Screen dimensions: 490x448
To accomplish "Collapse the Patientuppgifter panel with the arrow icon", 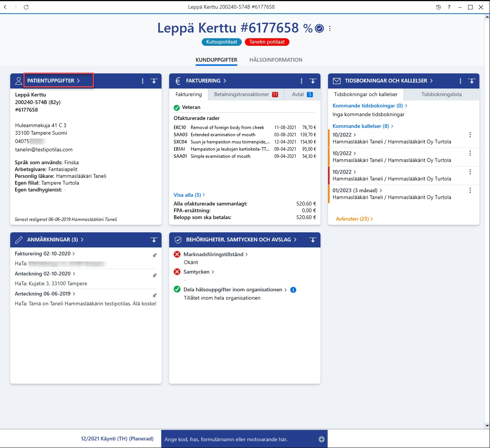I will tap(154, 81).
